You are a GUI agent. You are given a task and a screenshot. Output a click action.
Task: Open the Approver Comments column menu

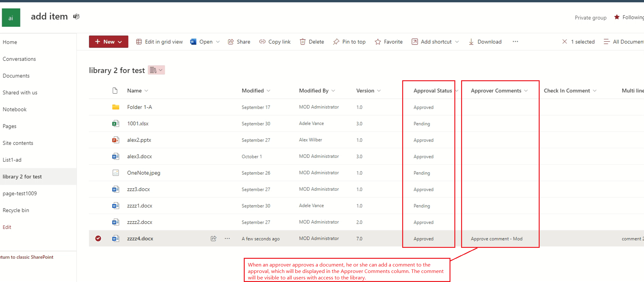[499, 91]
